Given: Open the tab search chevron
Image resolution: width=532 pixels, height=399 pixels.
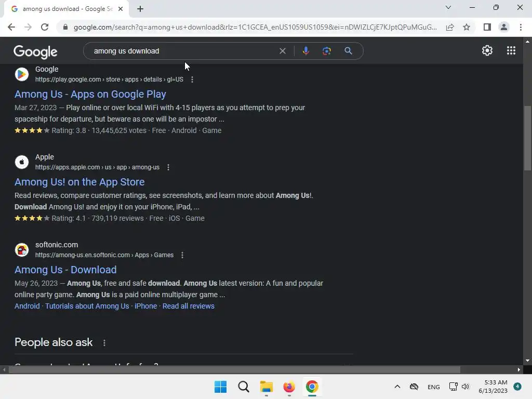Looking at the screenshot, I should [x=448, y=7].
